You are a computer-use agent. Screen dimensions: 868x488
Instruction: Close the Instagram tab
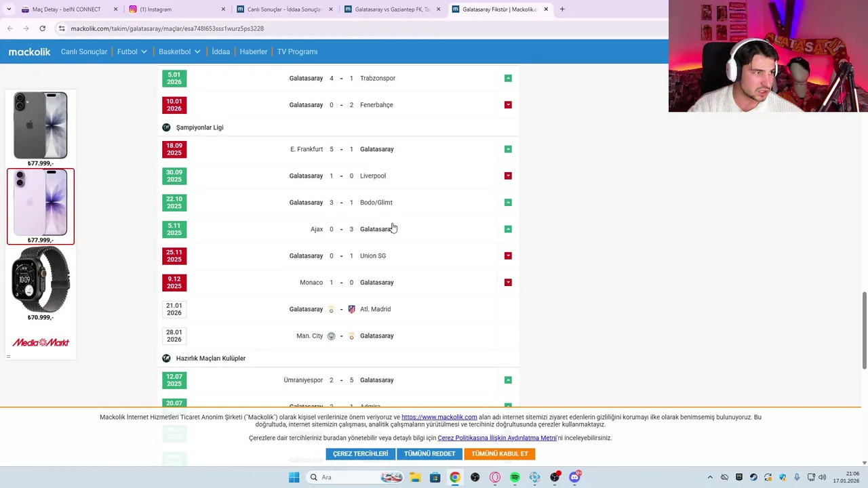tap(223, 9)
